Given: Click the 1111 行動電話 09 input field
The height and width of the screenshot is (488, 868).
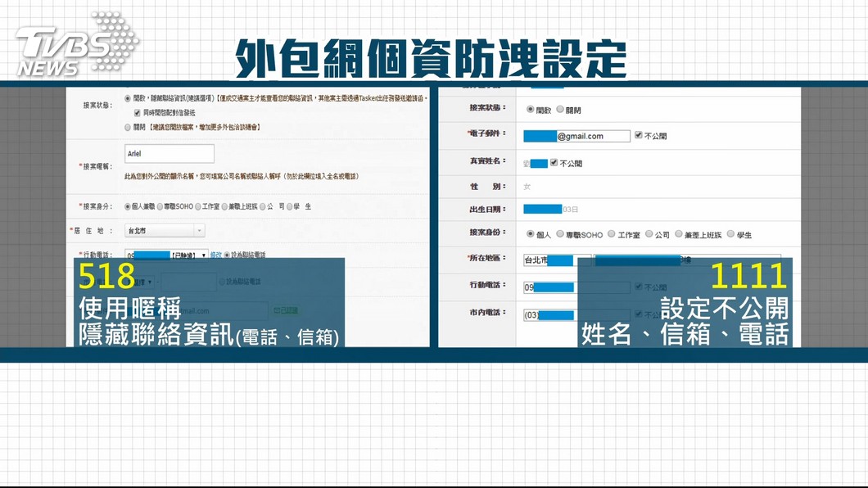Looking at the screenshot, I should tap(576, 287).
